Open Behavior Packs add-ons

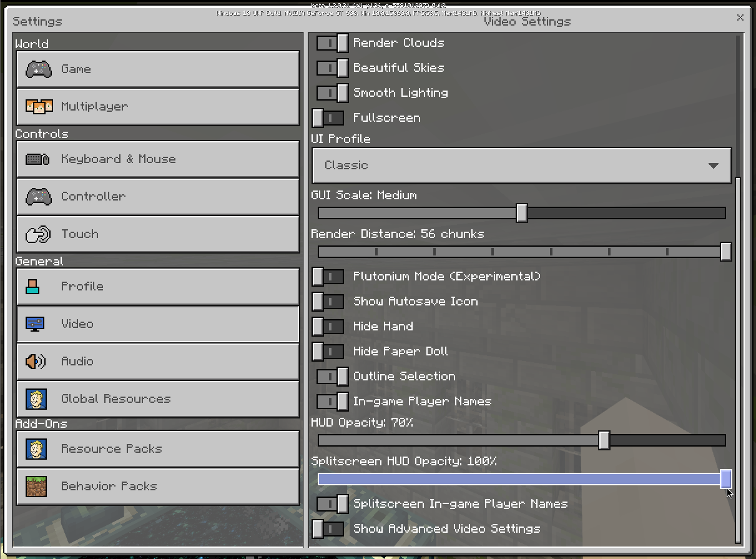coord(158,486)
